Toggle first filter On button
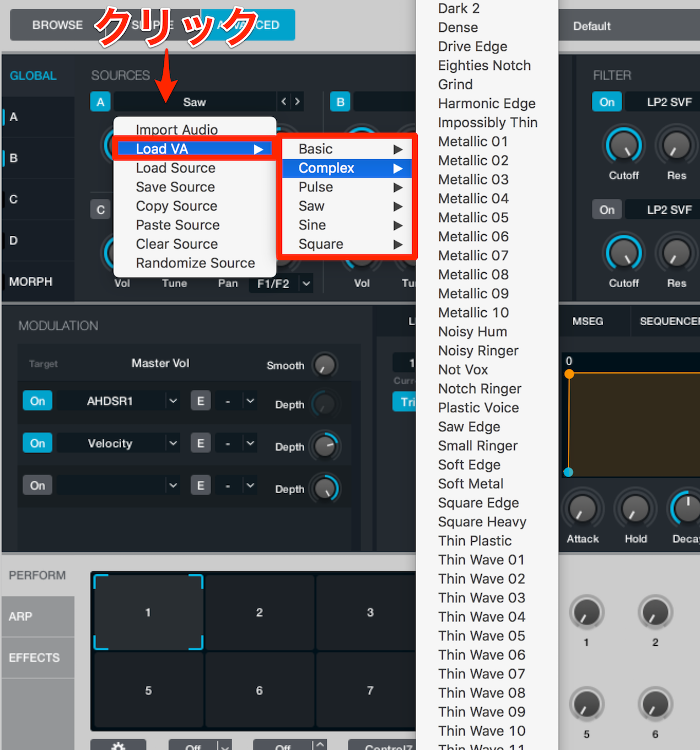 [x=607, y=102]
